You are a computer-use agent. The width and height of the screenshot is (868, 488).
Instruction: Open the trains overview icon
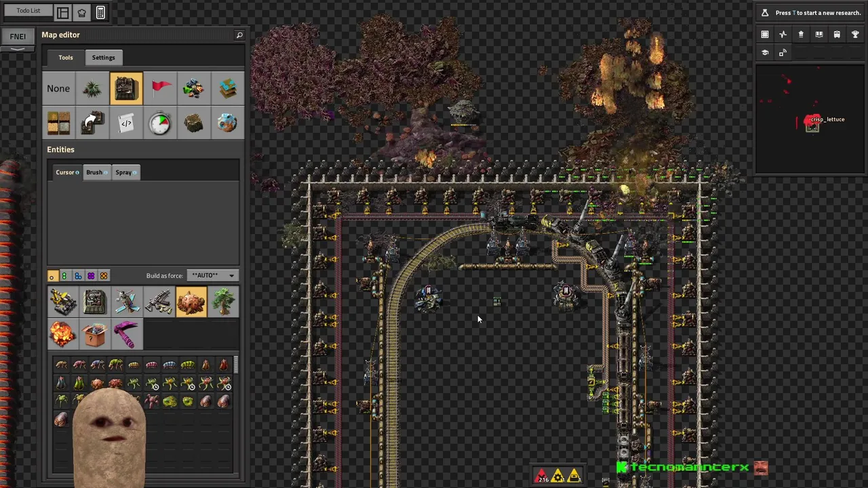point(837,35)
